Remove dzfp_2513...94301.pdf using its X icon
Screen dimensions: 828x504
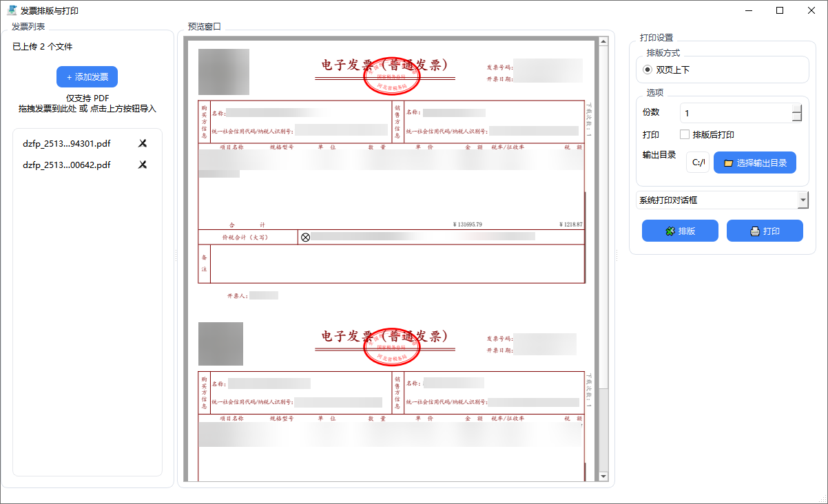click(x=143, y=143)
